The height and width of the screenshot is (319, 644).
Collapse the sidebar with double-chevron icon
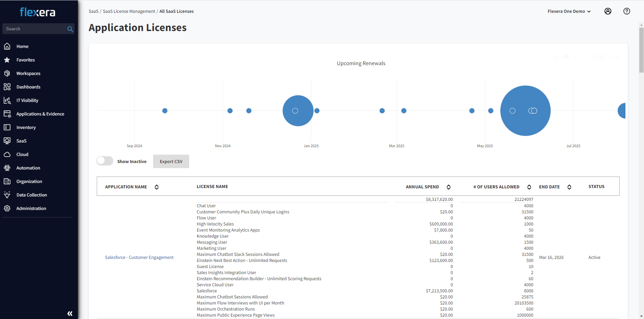pos(70,313)
